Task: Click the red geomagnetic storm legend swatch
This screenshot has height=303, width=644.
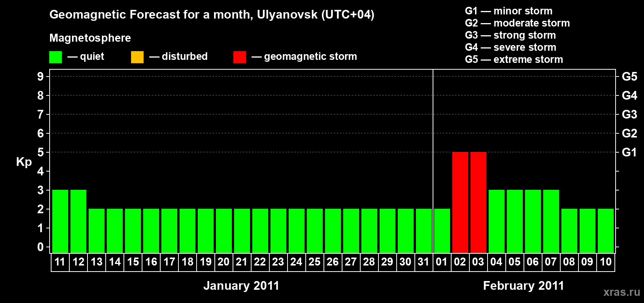Action: (239, 57)
